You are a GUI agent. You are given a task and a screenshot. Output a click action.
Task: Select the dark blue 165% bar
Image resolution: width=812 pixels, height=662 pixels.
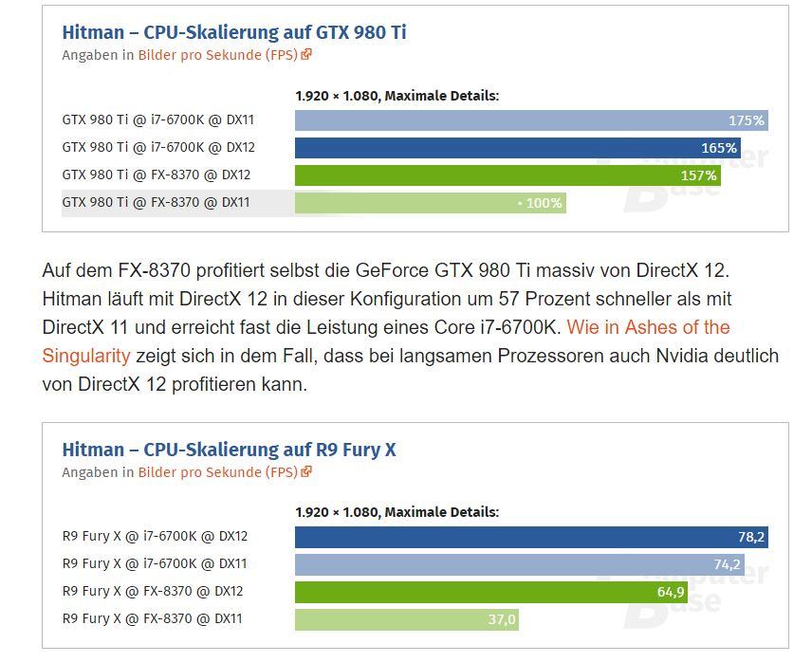coord(518,148)
